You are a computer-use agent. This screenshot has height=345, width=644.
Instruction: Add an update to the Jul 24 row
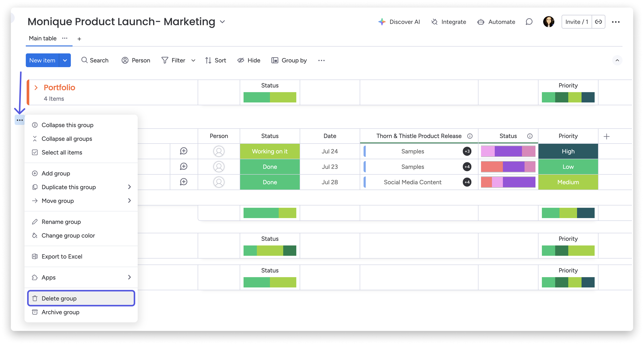183,151
